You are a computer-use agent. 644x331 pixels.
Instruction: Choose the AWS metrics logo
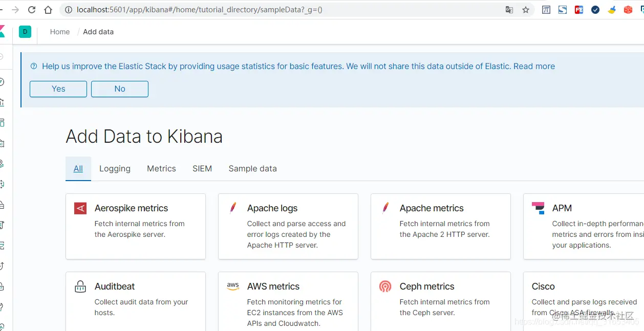(x=233, y=286)
